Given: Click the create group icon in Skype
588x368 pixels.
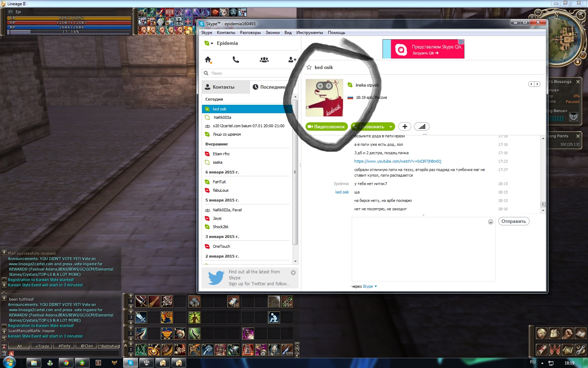Looking at the screenshot, I should 264,60.
